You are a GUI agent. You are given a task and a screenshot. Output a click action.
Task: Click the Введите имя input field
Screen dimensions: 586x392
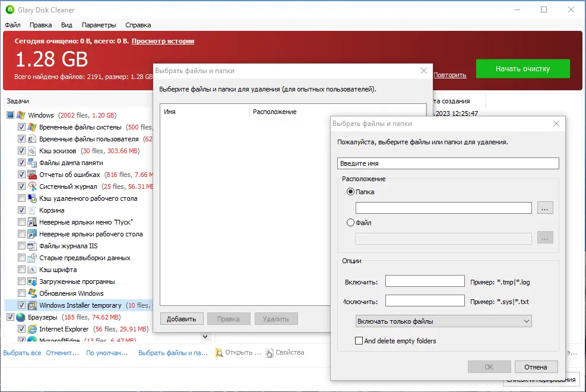pos(448,163)
